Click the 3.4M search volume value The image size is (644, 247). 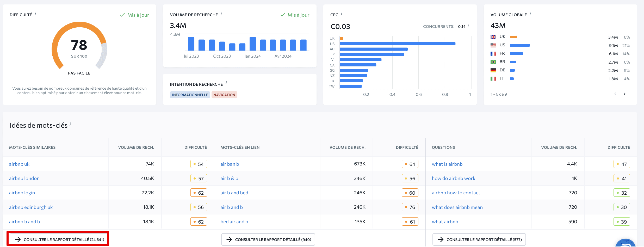178,26
